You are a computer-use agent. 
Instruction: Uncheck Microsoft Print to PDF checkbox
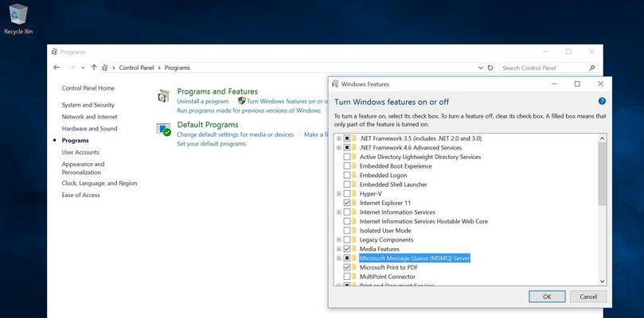tap(347, 268)
